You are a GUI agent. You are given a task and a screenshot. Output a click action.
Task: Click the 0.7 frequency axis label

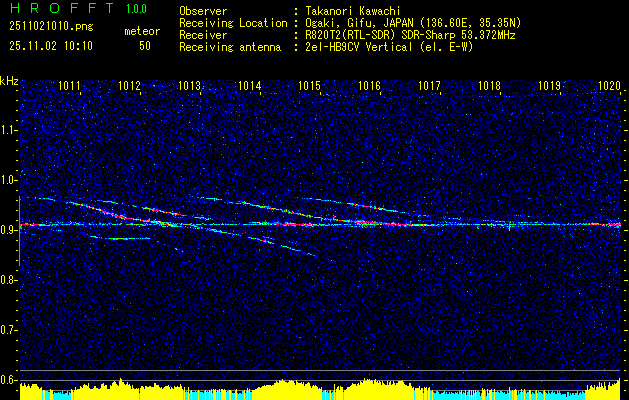9,330
